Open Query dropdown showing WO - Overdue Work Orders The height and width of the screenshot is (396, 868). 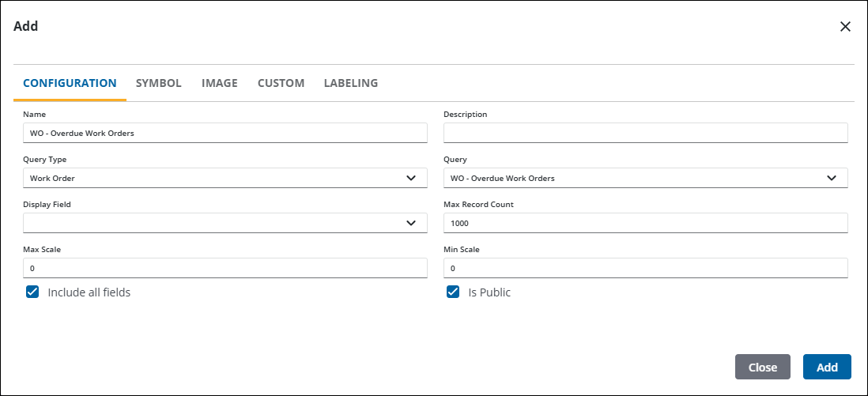pos(632,178)
